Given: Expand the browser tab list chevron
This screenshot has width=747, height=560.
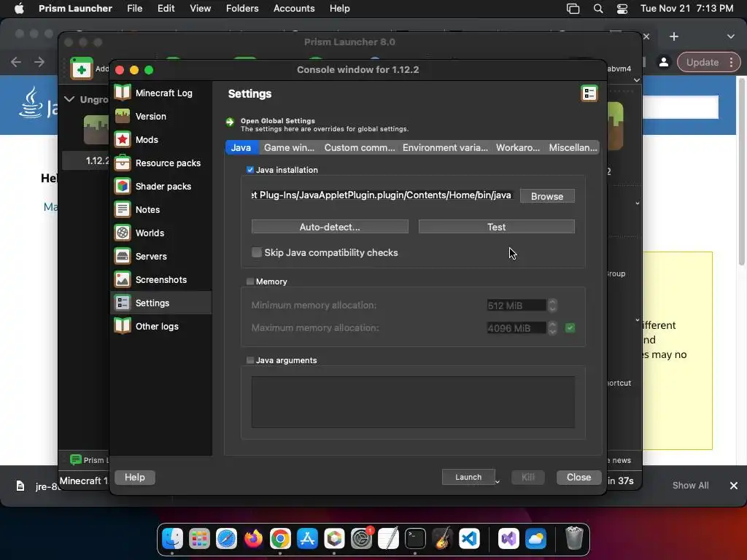Looking at the screenshot, I should pos(730,36).
